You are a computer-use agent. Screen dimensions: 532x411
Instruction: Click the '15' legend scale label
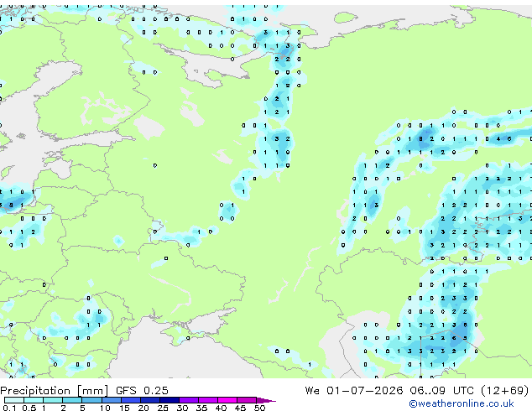click(x=124, y=408)
